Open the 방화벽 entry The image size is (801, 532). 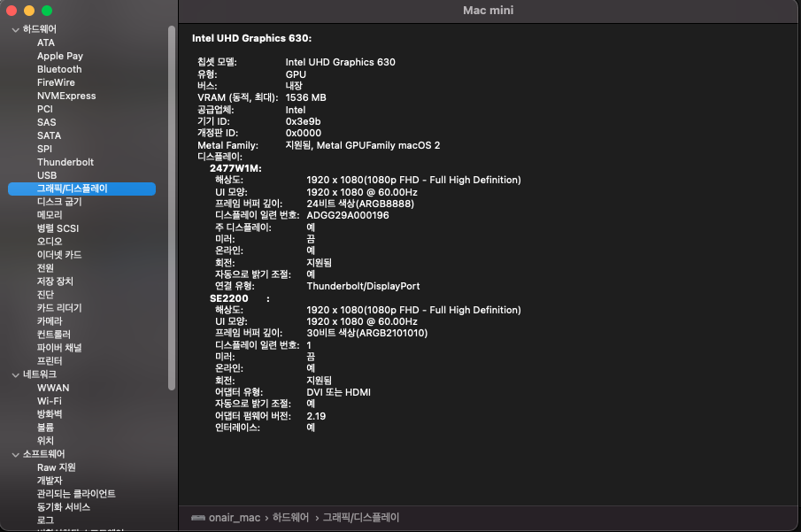coord(50,414)
